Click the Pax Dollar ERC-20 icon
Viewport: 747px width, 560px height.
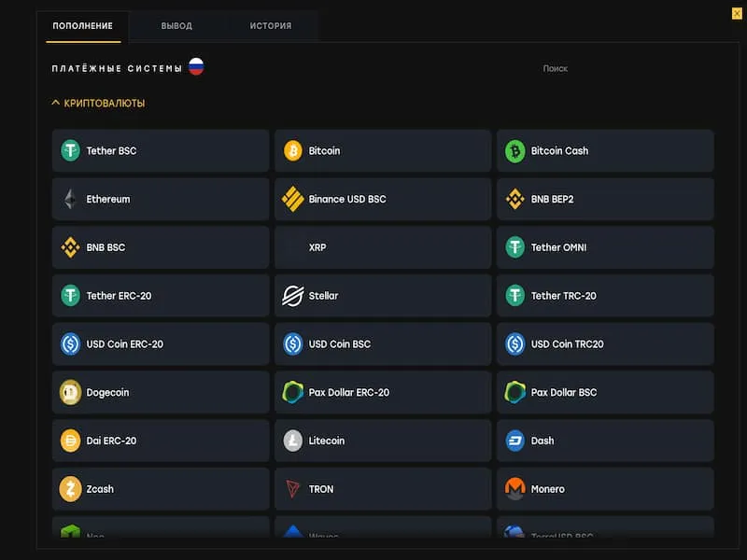pos(293,392)
